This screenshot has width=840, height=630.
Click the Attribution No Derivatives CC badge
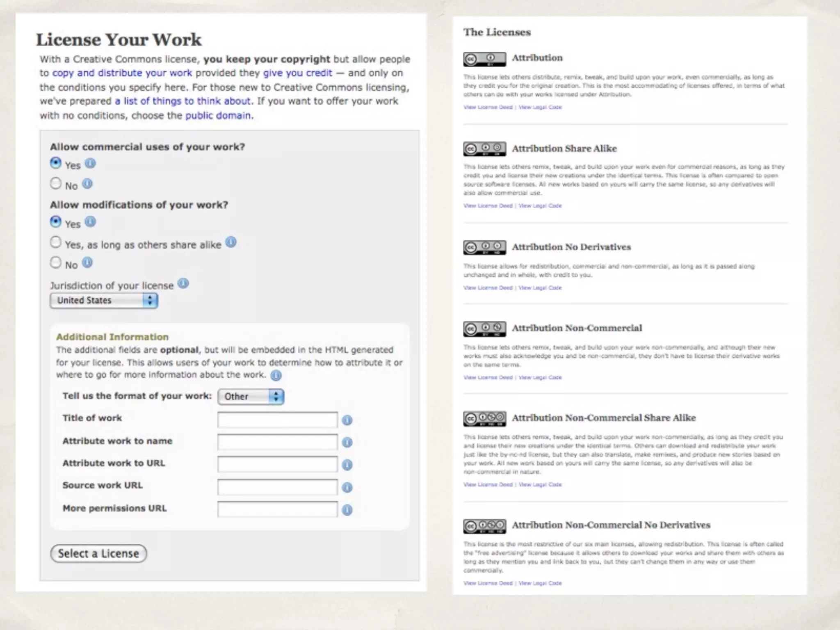485,247
